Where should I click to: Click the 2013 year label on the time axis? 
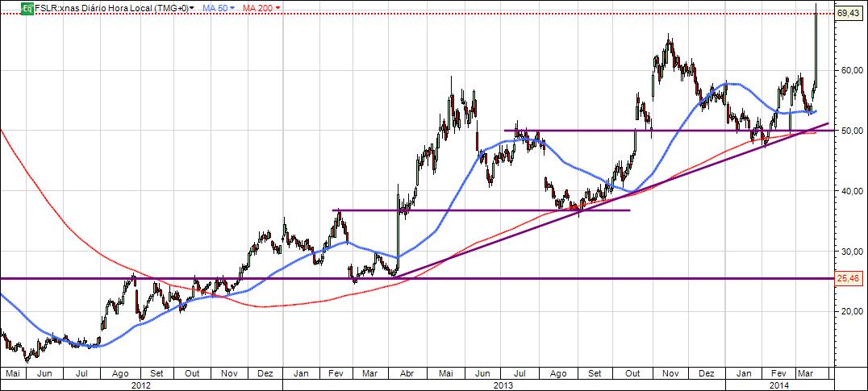(x=503, y=384)
